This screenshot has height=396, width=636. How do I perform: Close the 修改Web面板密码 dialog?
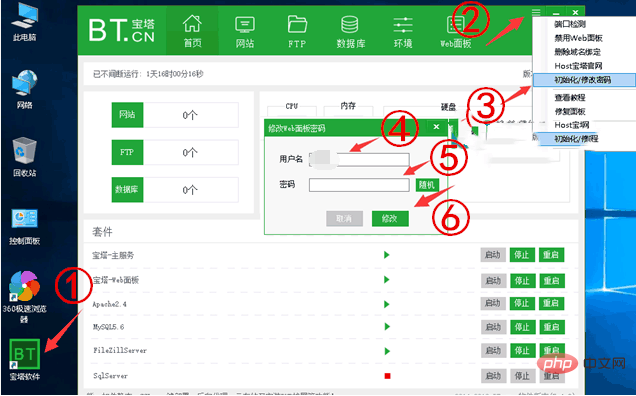(436, 127)
